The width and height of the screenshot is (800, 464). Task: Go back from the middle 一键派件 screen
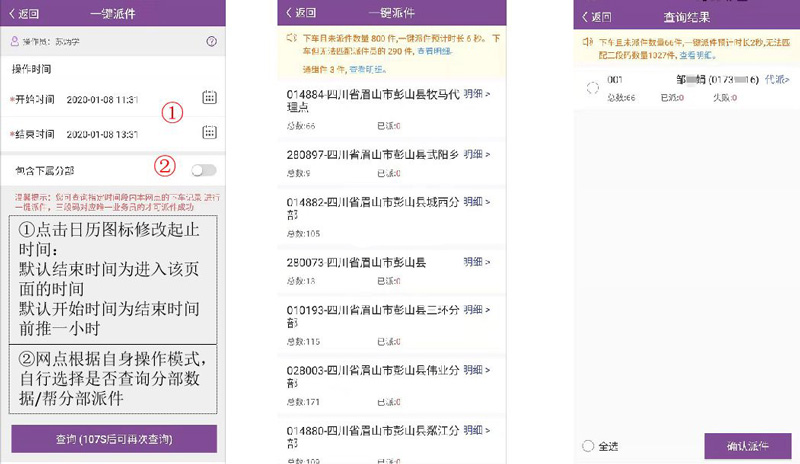301,13
